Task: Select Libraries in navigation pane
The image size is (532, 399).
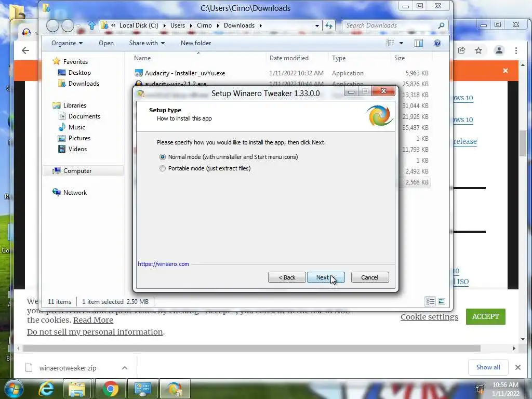Action: pos(75,105)
